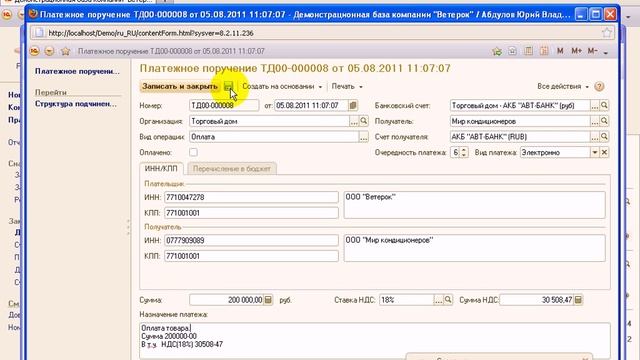The height and width of the screenshot is (360, 640).
Task: Open the Вид платежа dropdown arrow
Action: click(x=595, y=152)
